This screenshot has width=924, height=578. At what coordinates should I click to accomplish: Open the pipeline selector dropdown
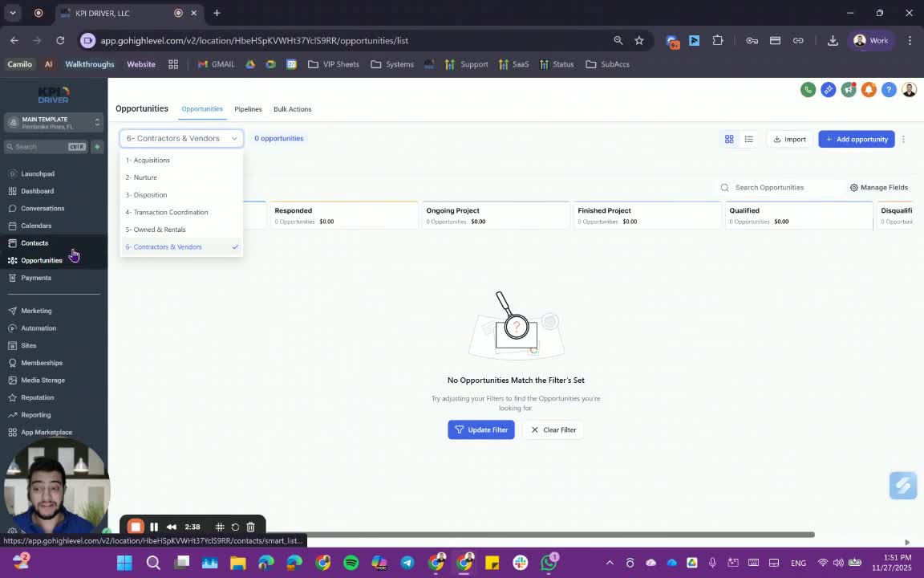point(181,139)
